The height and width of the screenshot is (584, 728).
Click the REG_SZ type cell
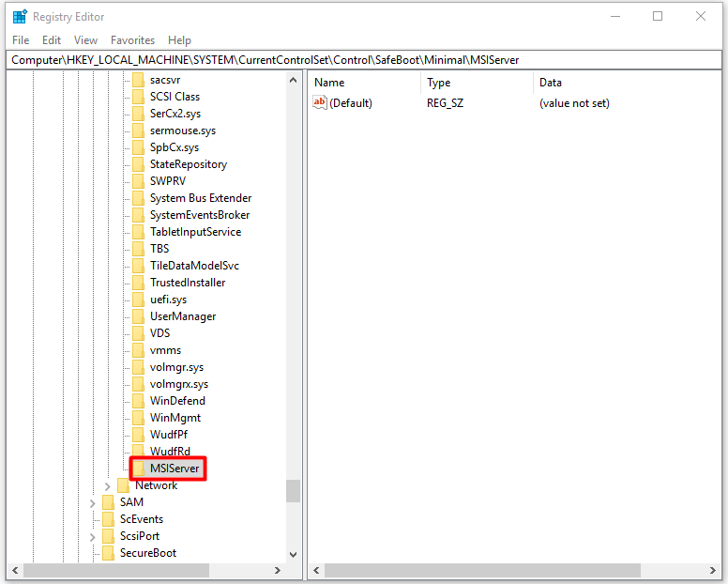coord(445,103)
